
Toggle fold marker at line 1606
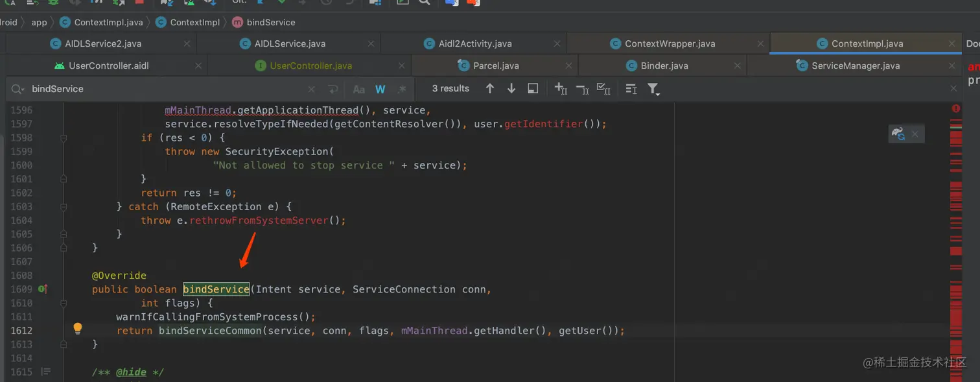click(64, 248)
